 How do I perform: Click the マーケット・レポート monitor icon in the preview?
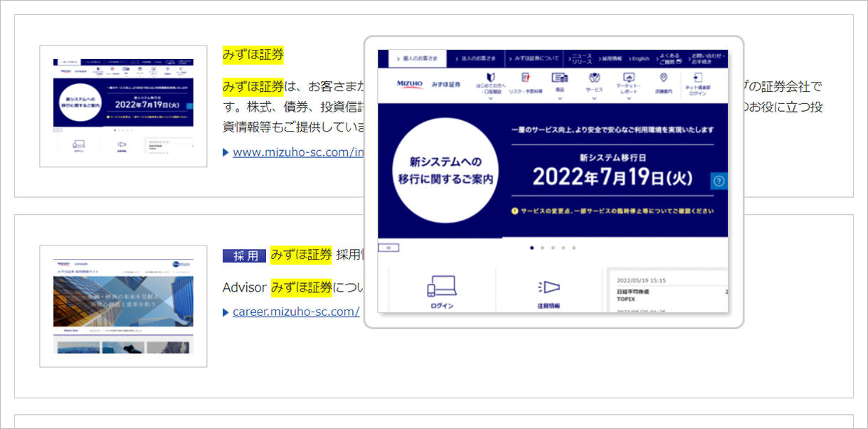pyautogui.click(x=629, y=77)
